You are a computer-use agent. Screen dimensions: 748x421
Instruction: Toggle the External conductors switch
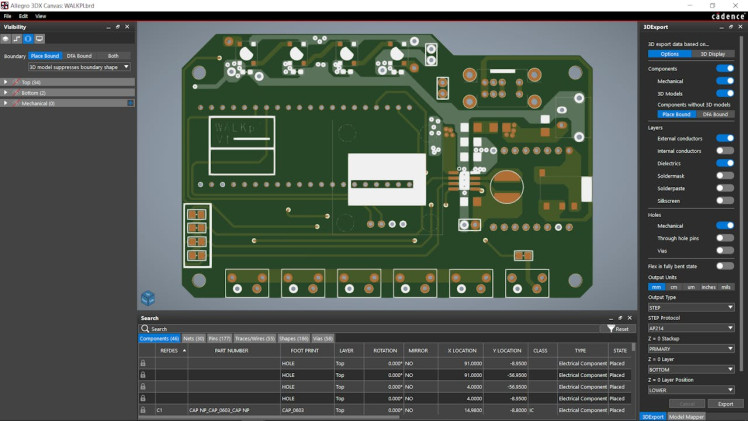pyautogui.click(x=725, y=138)
